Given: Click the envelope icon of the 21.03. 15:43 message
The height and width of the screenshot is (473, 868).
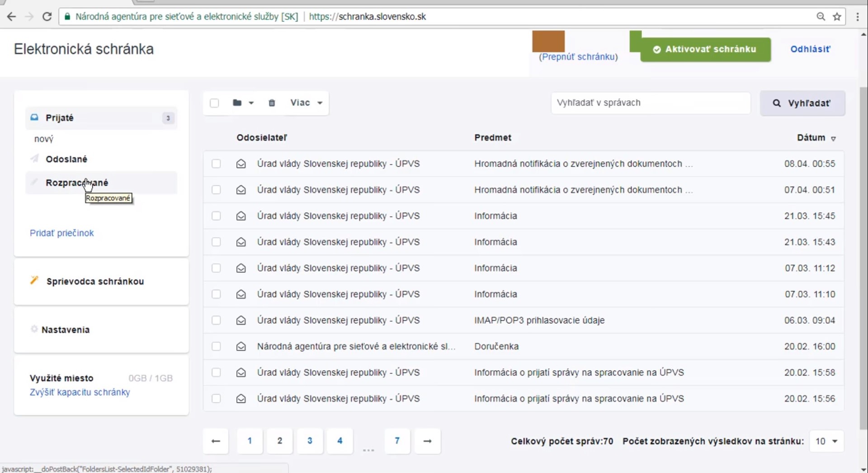Looking at the screenshot, I should (241, 242).
